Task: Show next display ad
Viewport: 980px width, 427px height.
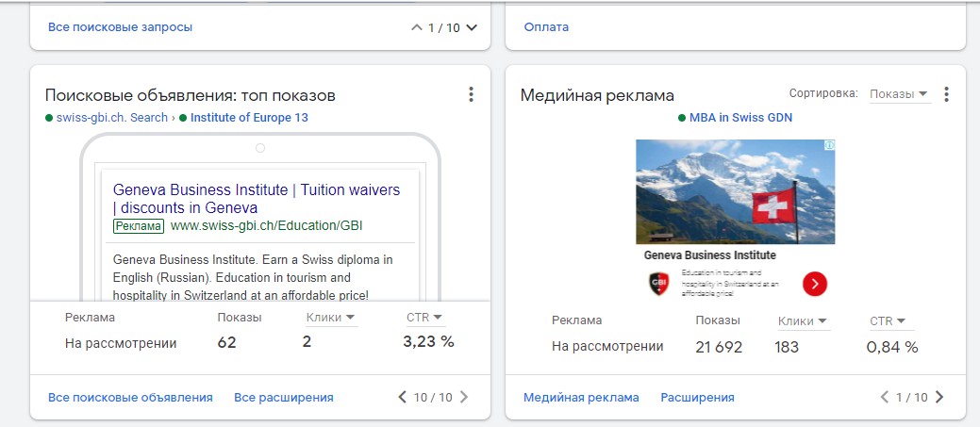Action: click(938, 397)
